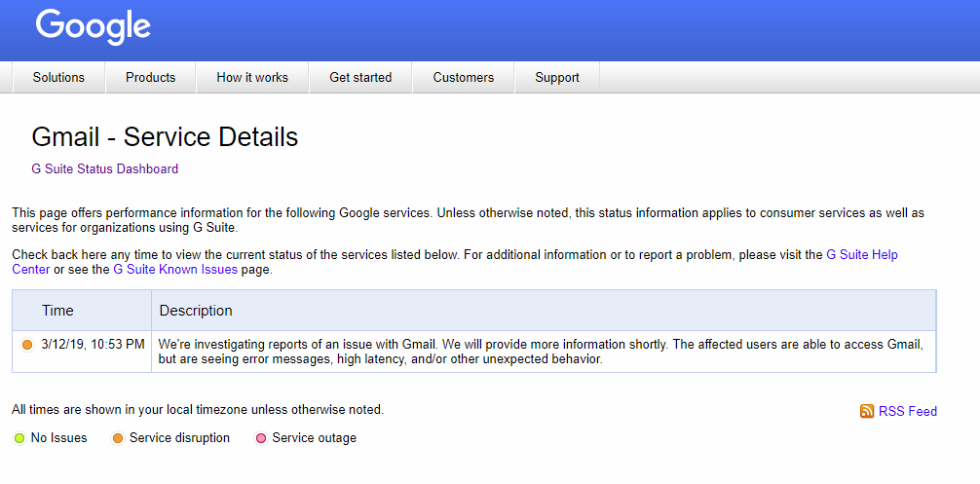
Task: Open the G Suite Known Issues link
Action: coord(175,270)
